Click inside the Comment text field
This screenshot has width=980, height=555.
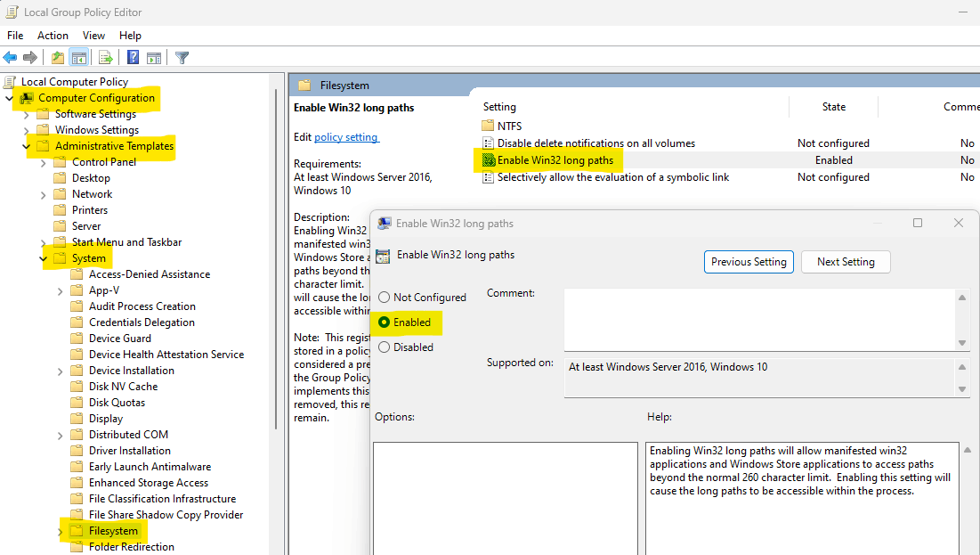pos(759,319)
